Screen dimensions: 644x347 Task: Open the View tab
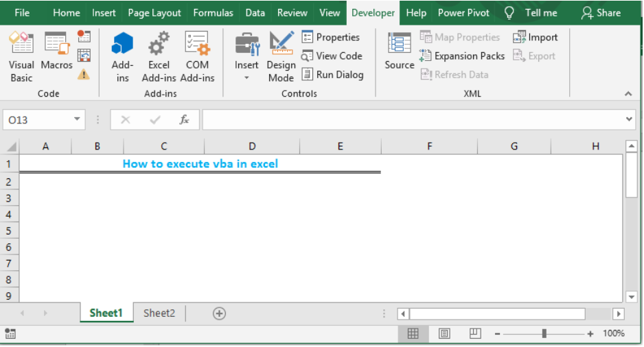tap(330, 13)
